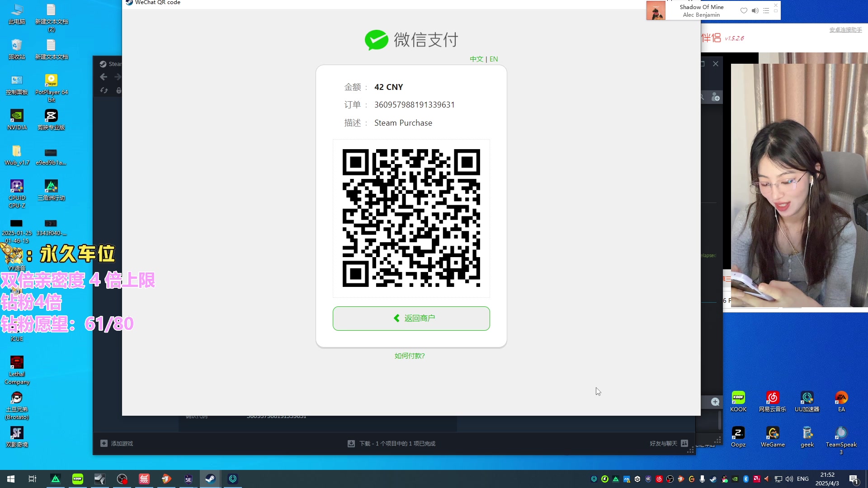Open 回收站 recycle bin icon
The height and width of the screenshot is (488, 868).
[17, 49]
